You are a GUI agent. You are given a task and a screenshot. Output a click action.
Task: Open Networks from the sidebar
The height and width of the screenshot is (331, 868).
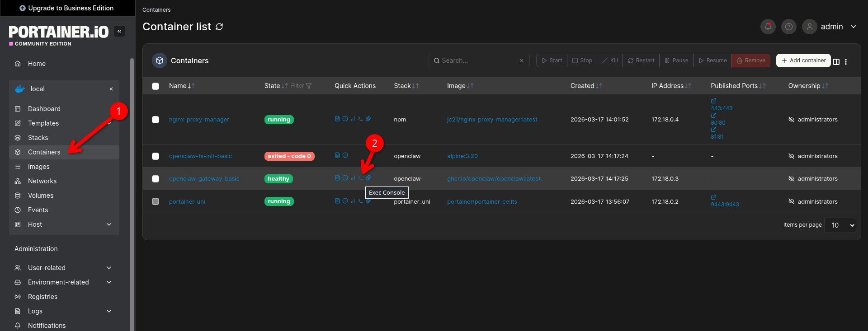[64, 181]
